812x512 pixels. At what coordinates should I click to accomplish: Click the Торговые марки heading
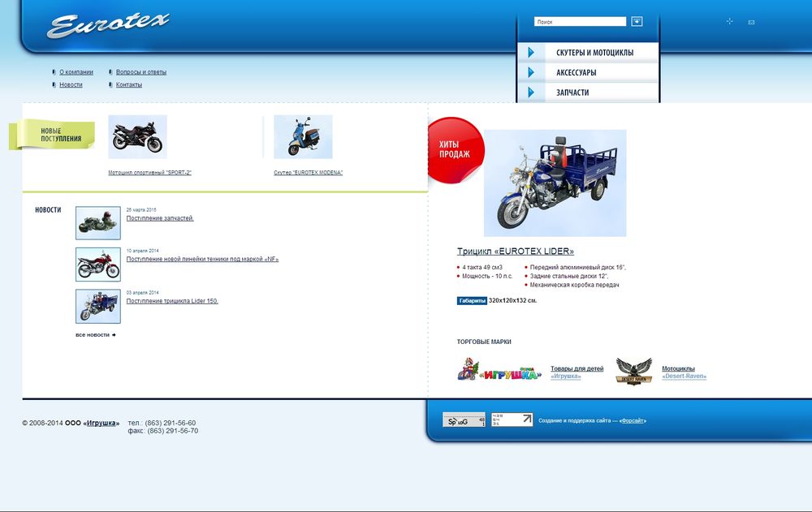[x=484, y=342]
